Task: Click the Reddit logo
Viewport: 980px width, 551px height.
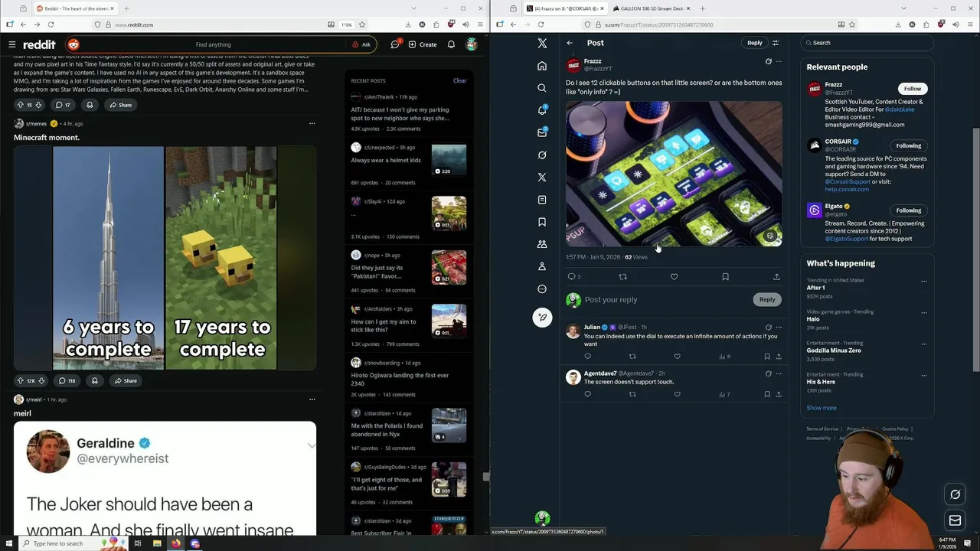Action: pyautogui.click(x=39, y=44)
